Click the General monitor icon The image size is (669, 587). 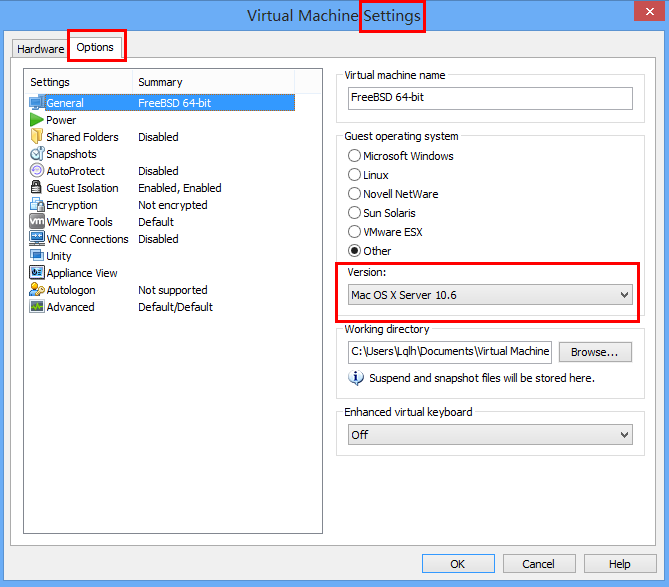coord(37,103)
